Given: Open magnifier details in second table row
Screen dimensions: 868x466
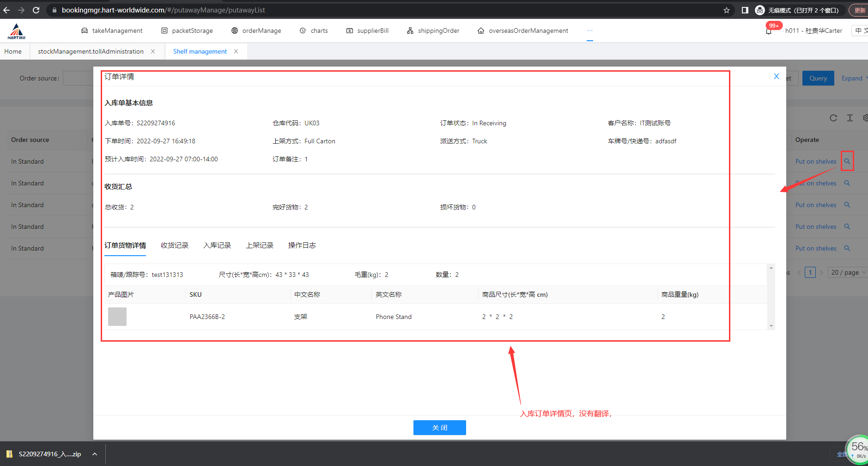Looking at the screenshot, I should (x=847, y=183).
